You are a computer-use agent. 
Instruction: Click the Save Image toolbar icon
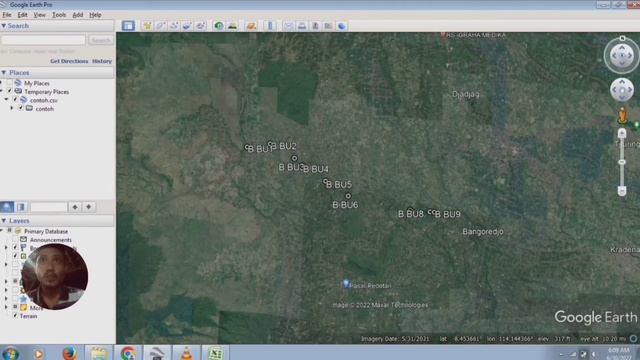(315, 26)
